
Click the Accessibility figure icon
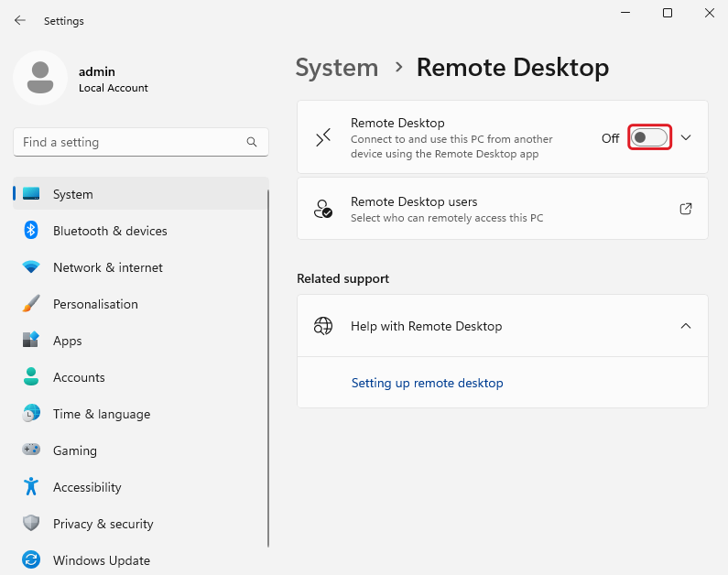click(31, 487)
